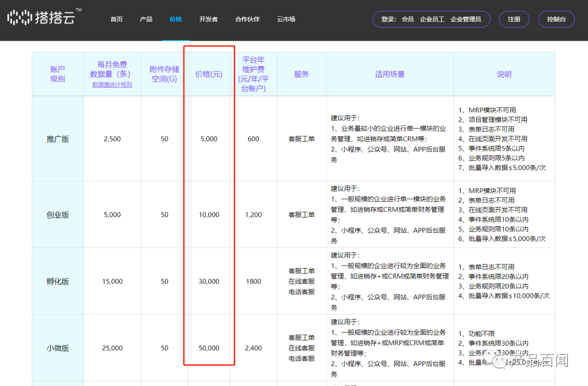The height and width of the screenshot is (386, 588).
Task: Select the 创业版 account level cell
Action: pyautogui.click(x=58, y=215)
